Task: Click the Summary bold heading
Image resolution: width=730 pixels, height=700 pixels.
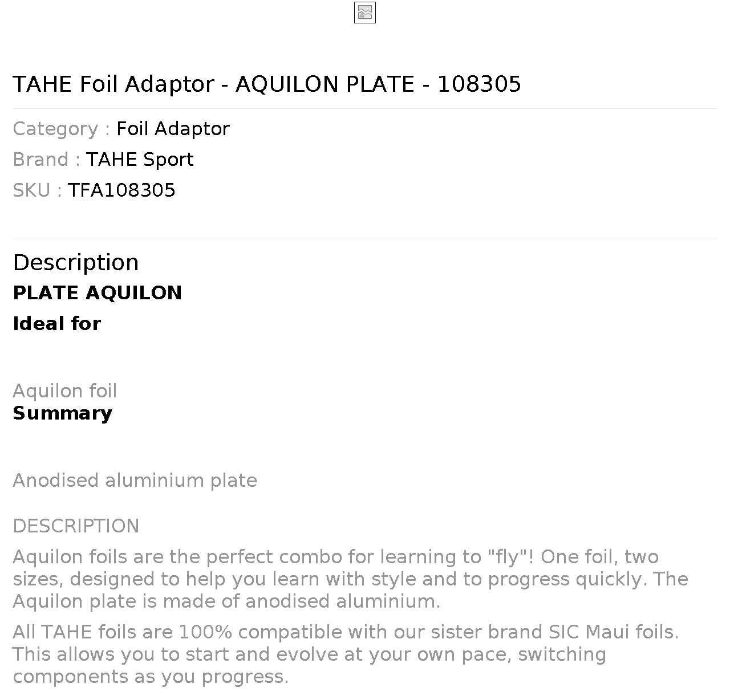Action: [63, 413]
